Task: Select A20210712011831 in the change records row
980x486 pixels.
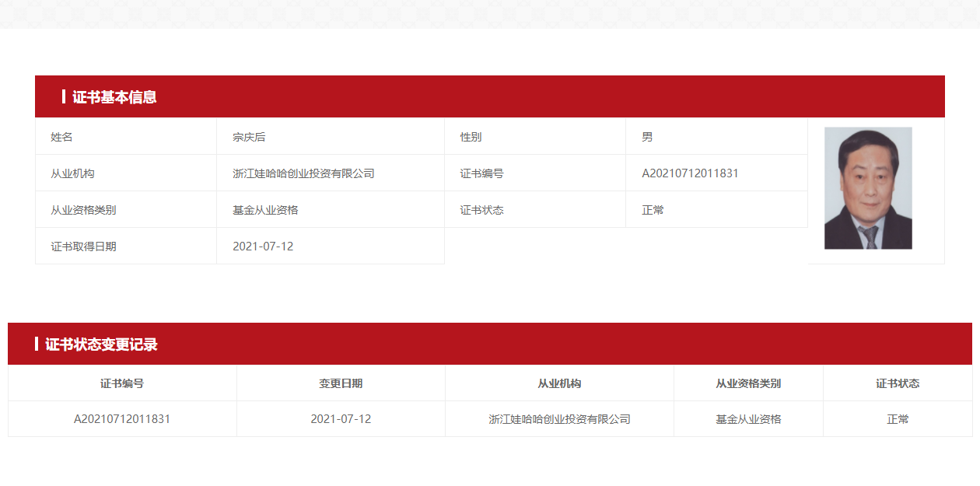Action: (x=122, y=419)
